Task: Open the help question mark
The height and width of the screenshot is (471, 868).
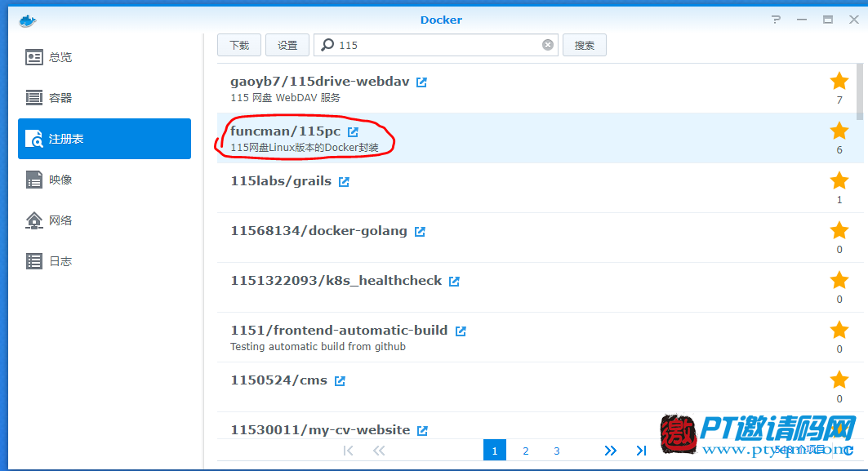Action: tap(776, 20)
